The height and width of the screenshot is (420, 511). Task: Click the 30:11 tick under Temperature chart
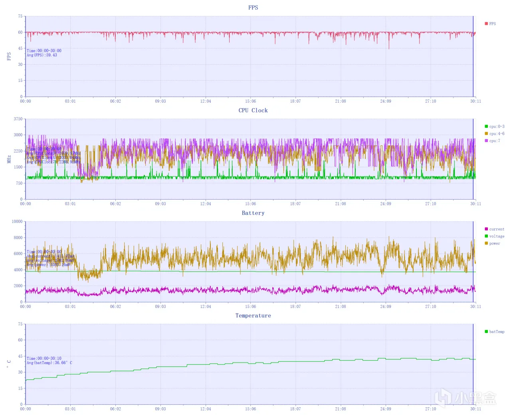475,409
